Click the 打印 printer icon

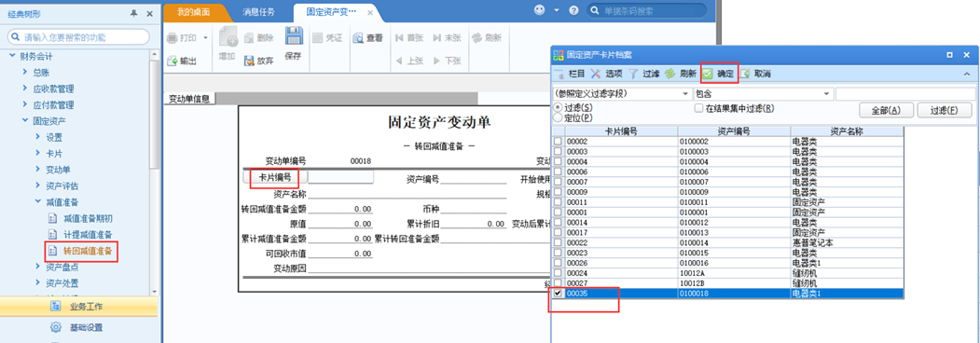(172, 38)
